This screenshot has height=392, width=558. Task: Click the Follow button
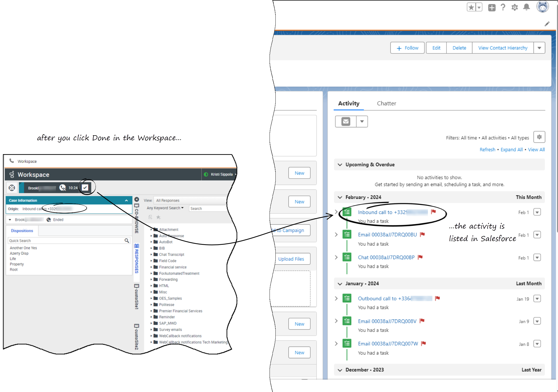tap(407, 48)
